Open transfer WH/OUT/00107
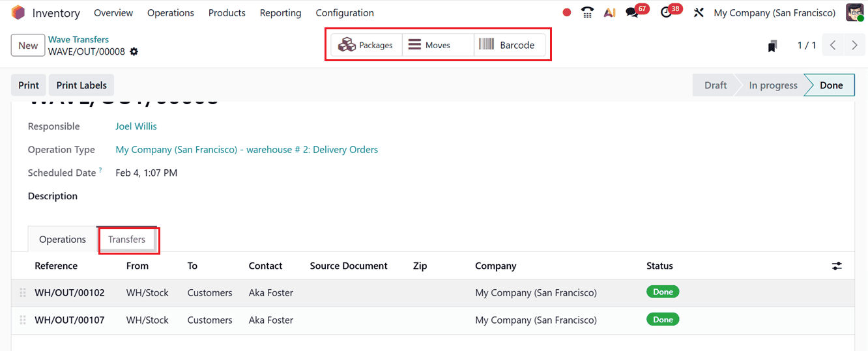This screenshot has height=351, width=868. (70, 320)
